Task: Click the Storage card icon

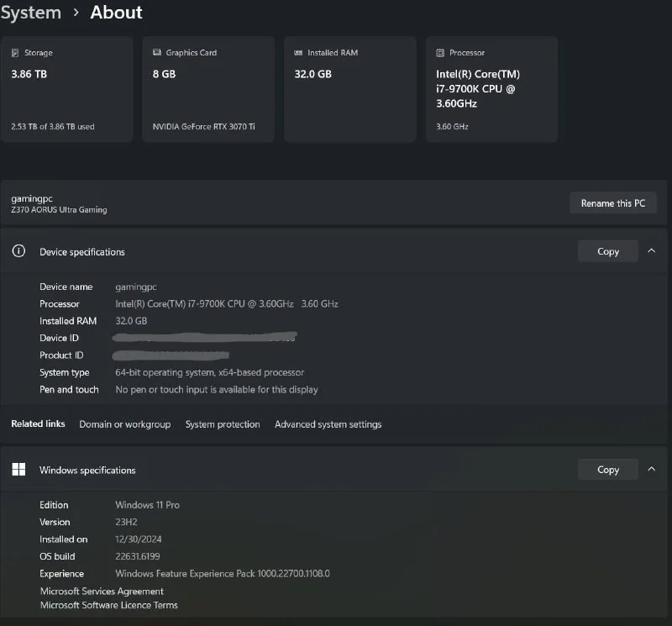Action: click(x=15, y=53)
